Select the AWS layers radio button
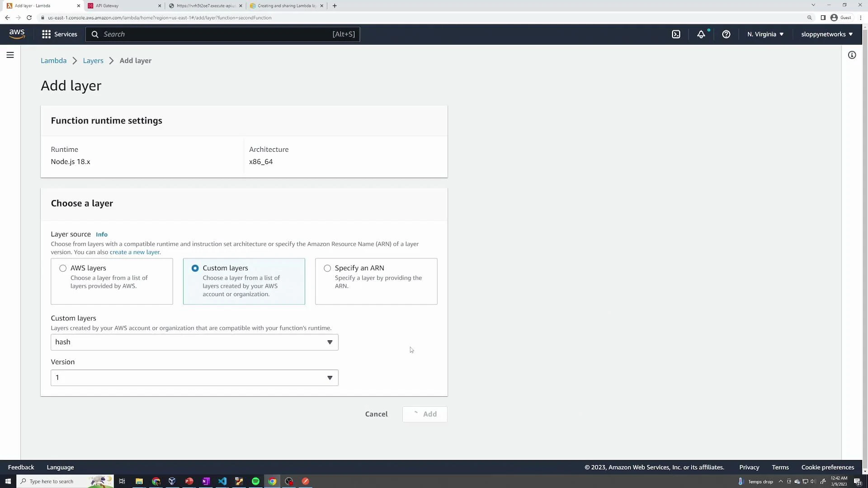 pos(63,268)
